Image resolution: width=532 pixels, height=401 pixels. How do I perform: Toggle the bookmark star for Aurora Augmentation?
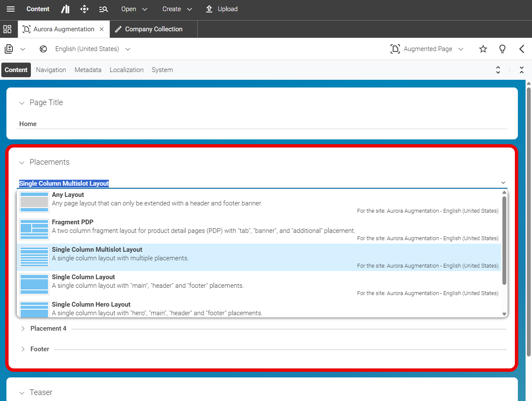483,49
